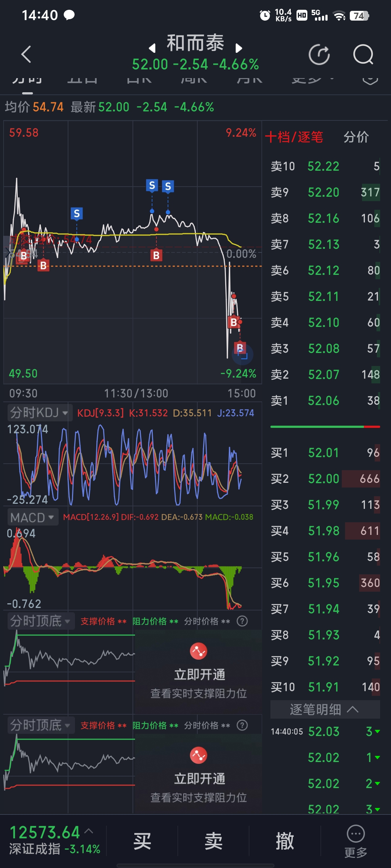The height and width of the screenshot is (868, 391).
Task: Open the 更多 menu icon in bottom bar
Action: [x=356, y=841]
